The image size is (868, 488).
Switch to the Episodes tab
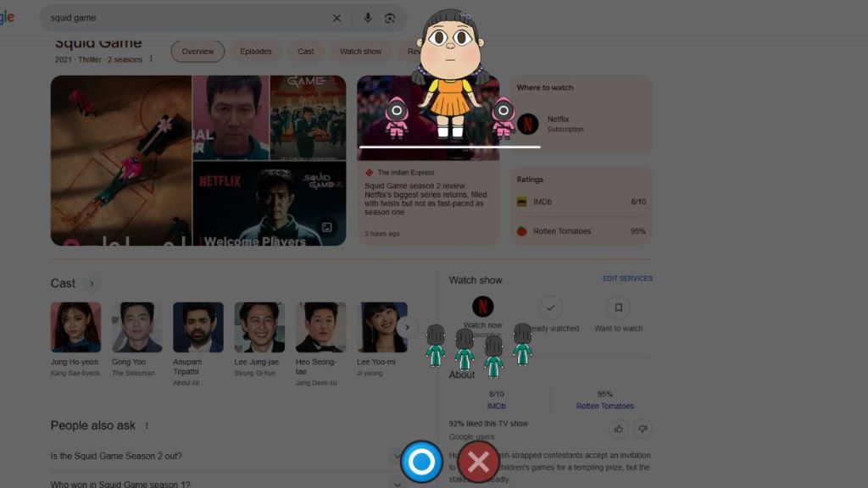click(x=256, y=52)
